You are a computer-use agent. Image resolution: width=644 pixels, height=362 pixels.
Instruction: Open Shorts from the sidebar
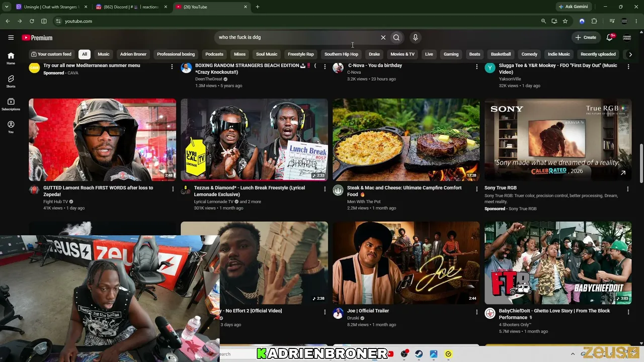[11, 81]
